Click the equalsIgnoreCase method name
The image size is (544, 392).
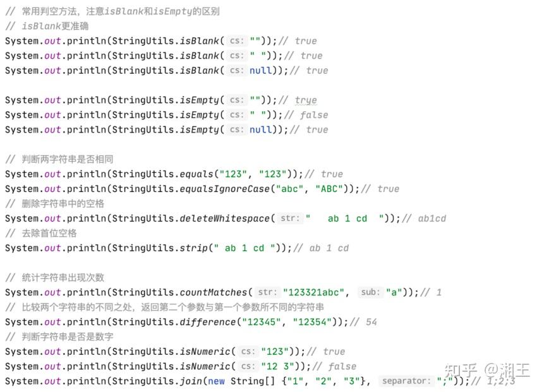(x=224, y=189)
